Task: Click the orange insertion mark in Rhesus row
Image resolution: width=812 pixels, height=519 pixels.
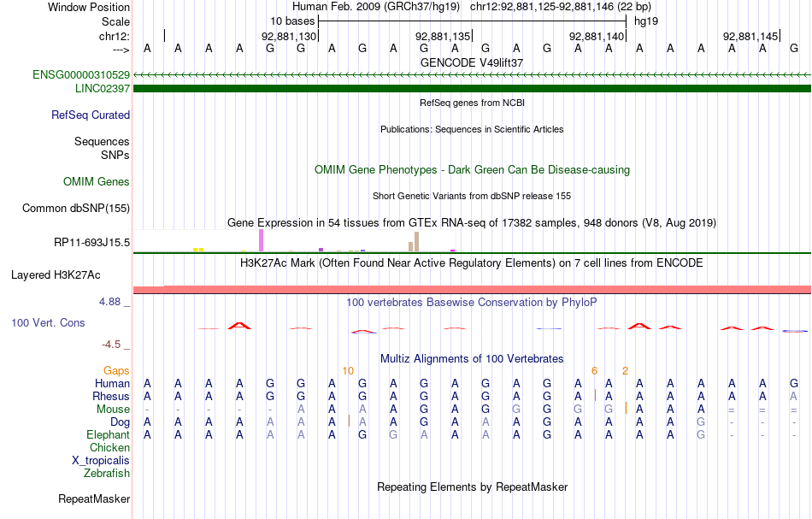Action: tap(595, 395)
